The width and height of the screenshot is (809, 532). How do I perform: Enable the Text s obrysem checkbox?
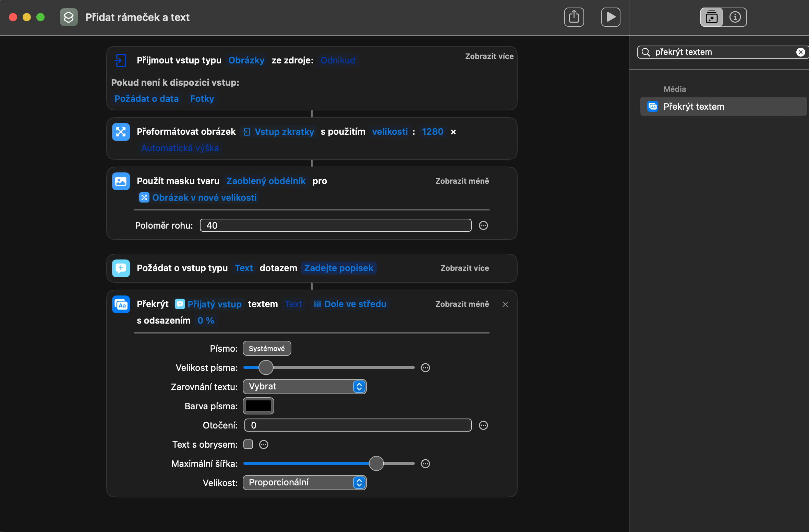coord(248,445)
